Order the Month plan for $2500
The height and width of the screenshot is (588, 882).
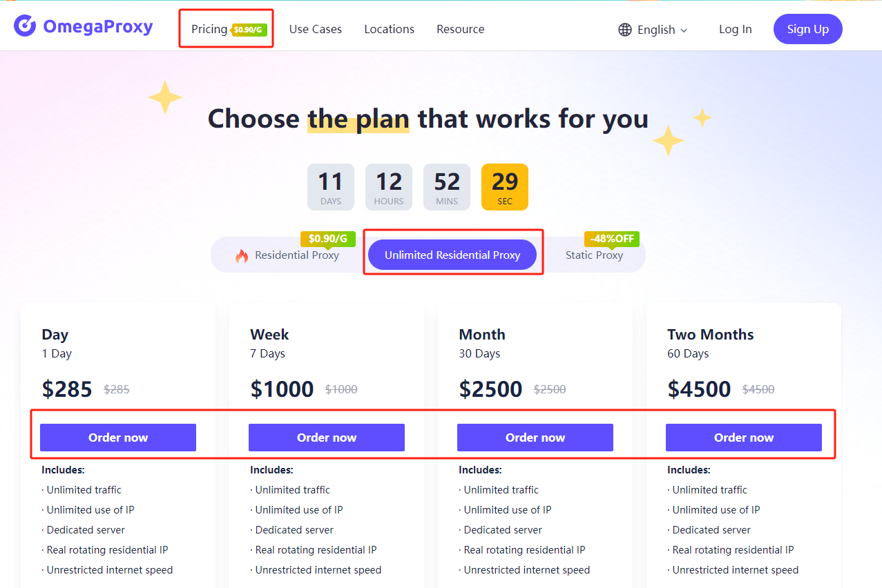pyautogui.click(x=535, y=438)
